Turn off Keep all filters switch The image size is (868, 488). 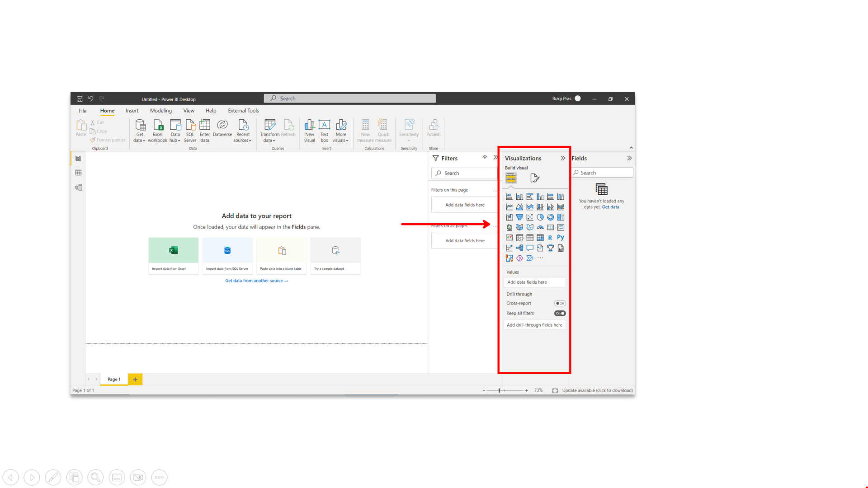560,313
